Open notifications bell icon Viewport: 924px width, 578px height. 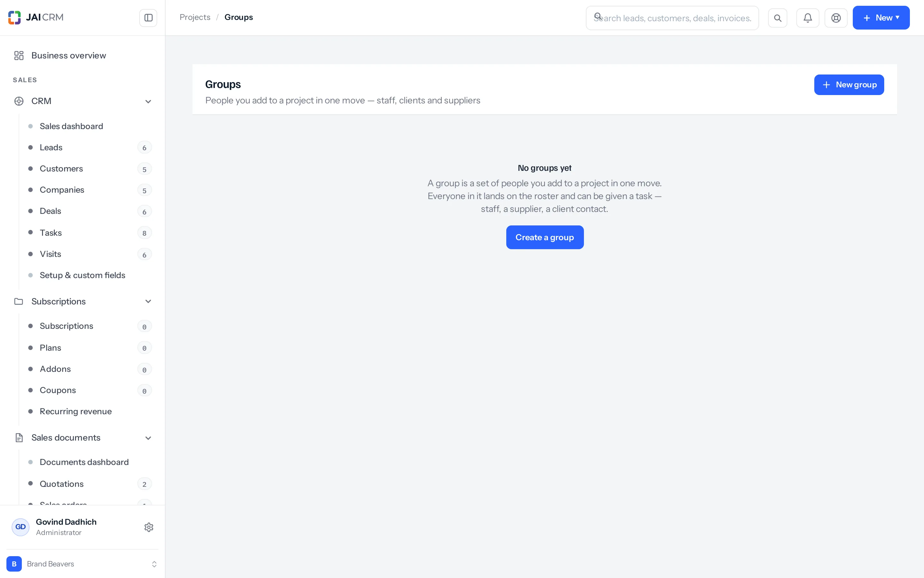[808, 18]
